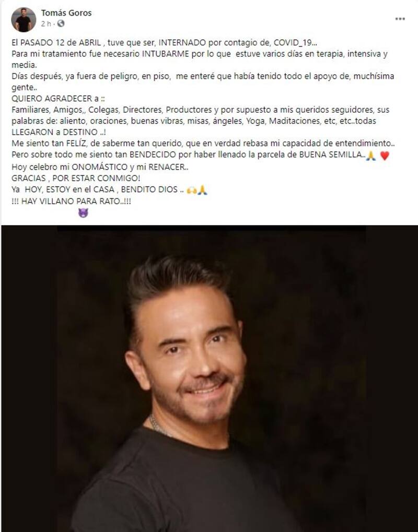The width and height of the screenshot is (418, 532).
Task: Click the line HAY VILLANO PARA RATO
Action: tap(71, 201)
